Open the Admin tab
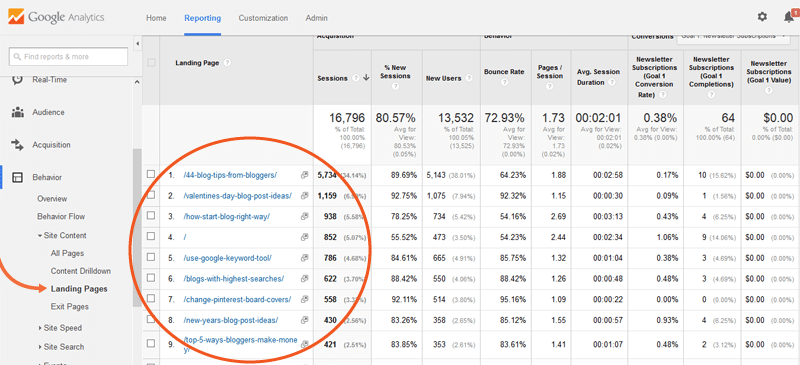 (x=316, y=18)
